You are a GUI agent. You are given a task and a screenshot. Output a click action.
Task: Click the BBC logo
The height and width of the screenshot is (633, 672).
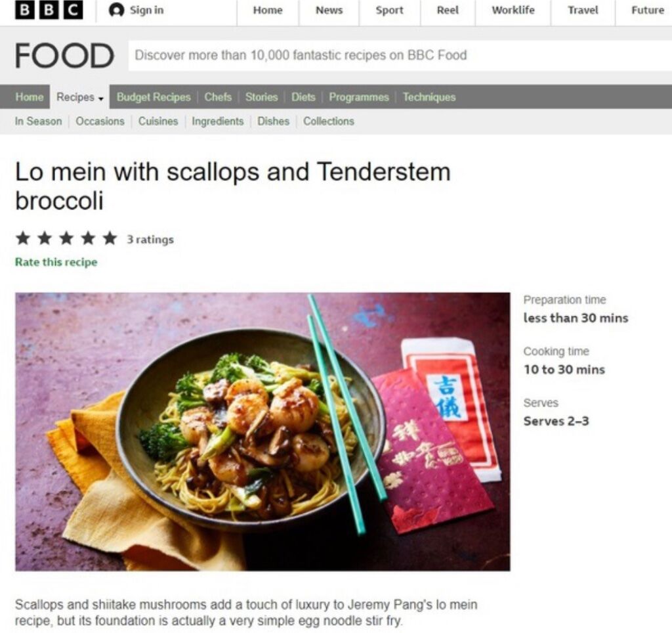point(49,10)
